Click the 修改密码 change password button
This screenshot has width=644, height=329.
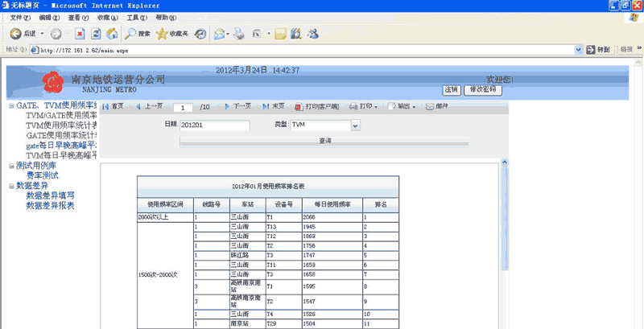[483, 90]
